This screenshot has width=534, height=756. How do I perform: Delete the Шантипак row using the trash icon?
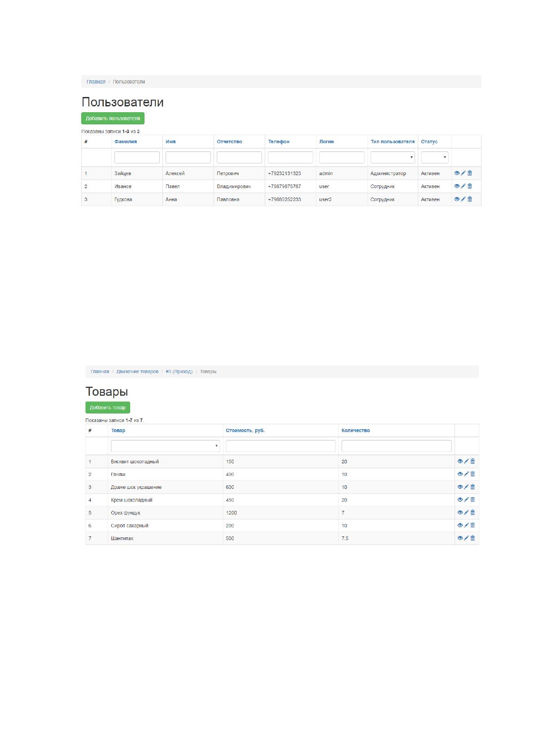click(473, 538)
